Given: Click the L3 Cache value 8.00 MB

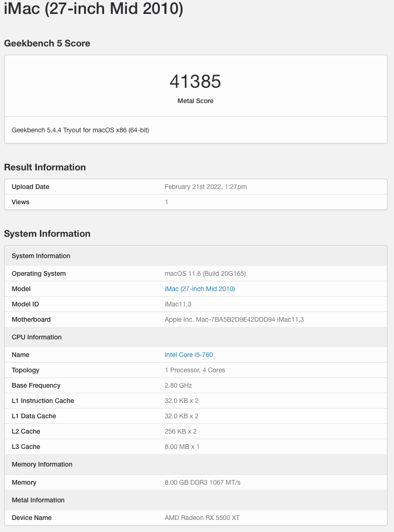Looking at the screenshot, I should [182, 447].
